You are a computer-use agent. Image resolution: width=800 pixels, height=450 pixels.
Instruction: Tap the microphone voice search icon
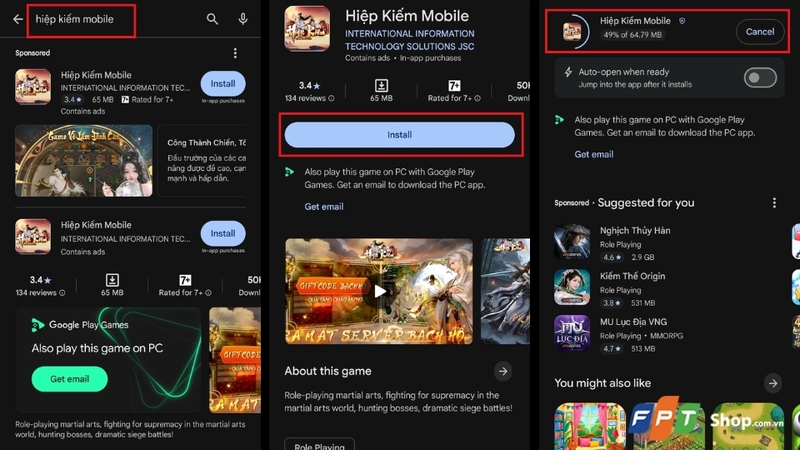[243, 19]
